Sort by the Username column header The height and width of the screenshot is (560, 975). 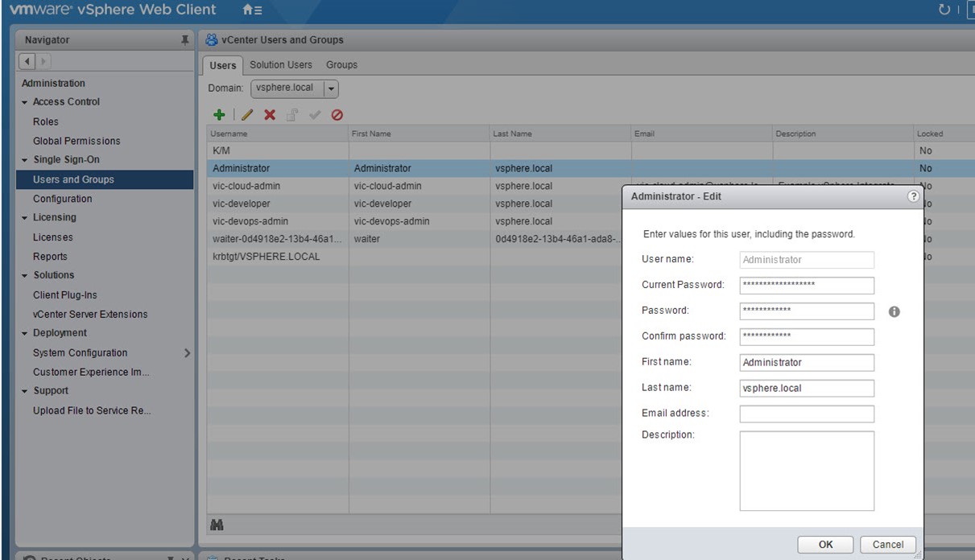pyautogui.click(x=278, y=134)
